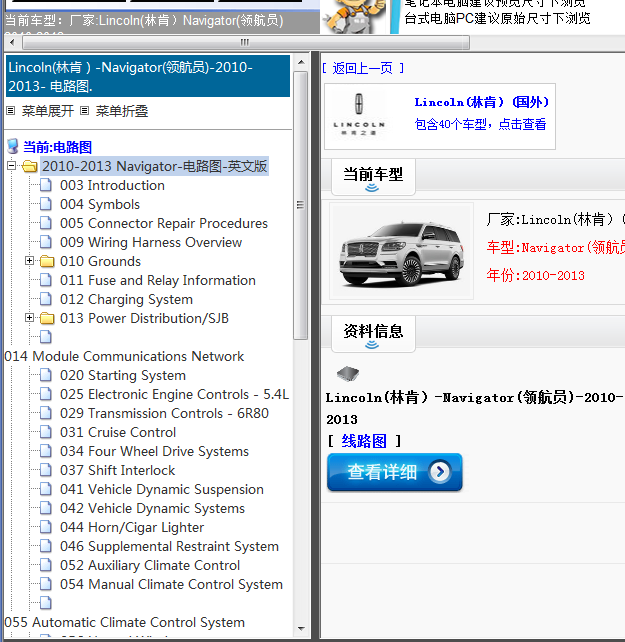Open 055 Automatic Climate Control System
The height and width of the screenshot is (642, 625).
[125, 622]
